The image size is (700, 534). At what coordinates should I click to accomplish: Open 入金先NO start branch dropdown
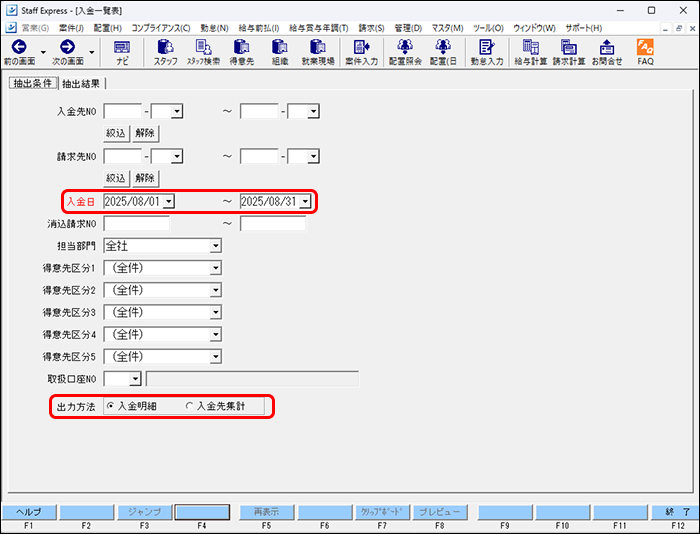pyautogui.click(x=177, y=111)
